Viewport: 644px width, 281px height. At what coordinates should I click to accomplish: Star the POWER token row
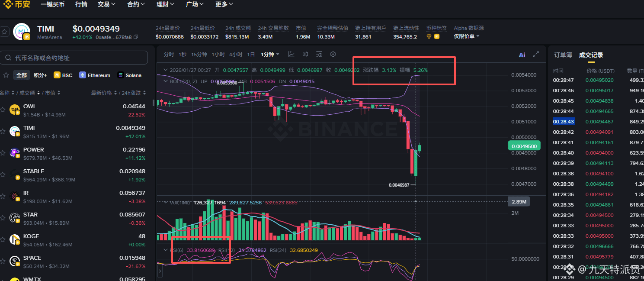click(3, 153)
